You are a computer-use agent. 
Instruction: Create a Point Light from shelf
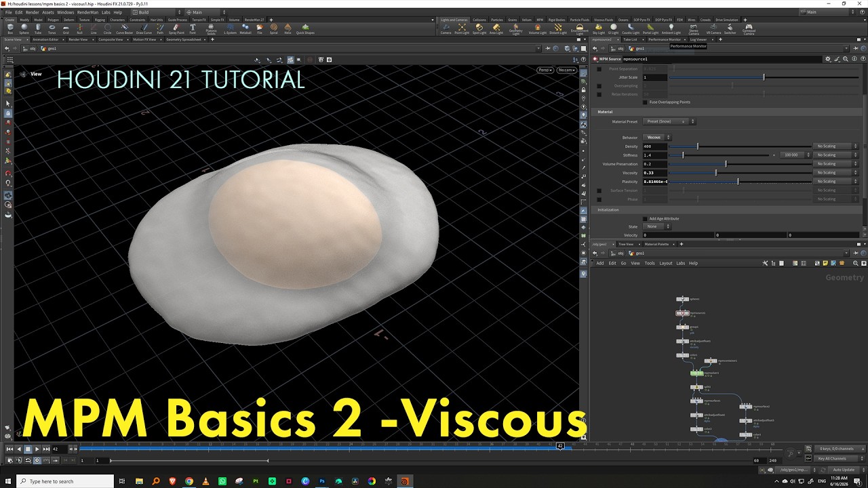point(462,28)
